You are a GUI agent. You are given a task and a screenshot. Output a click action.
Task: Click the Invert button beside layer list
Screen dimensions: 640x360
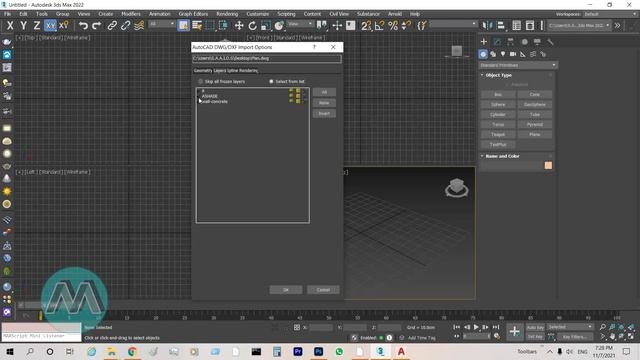(324, 113)
